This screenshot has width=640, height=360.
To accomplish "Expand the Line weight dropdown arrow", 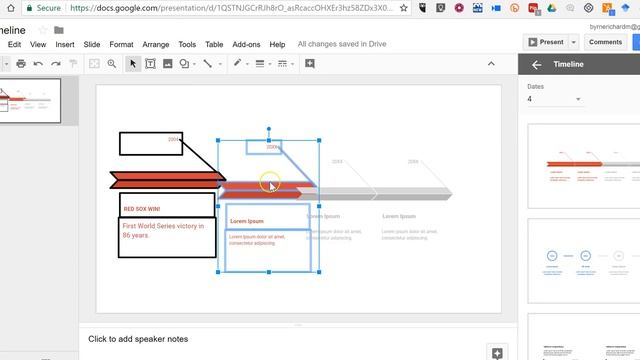I will (270, 64).
